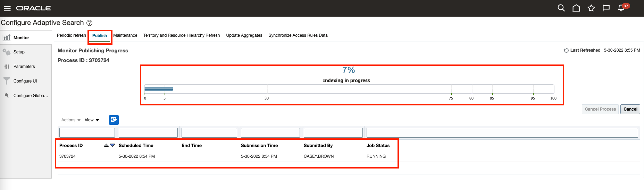Click the 7% progress label
This screenshot has height=190, width=644.
349,70
